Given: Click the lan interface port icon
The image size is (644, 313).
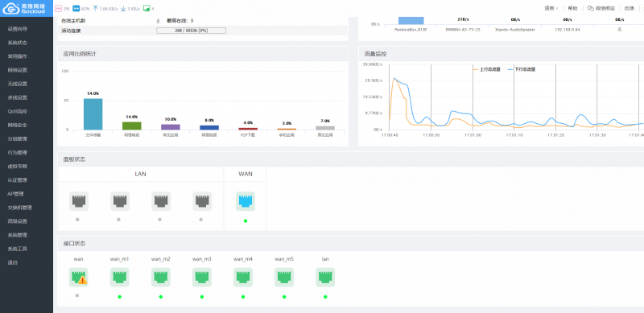Looking at the screenshot, I should point(325,278).
